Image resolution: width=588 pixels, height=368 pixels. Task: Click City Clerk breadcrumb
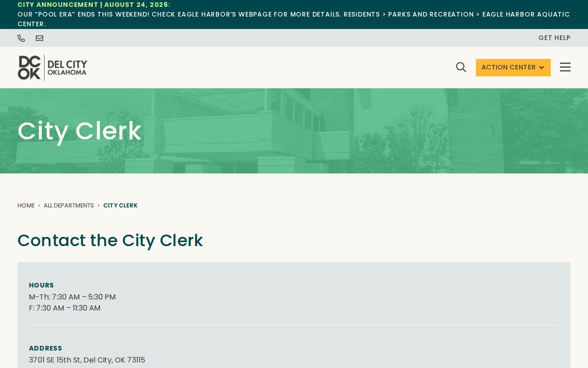(120, 206)
